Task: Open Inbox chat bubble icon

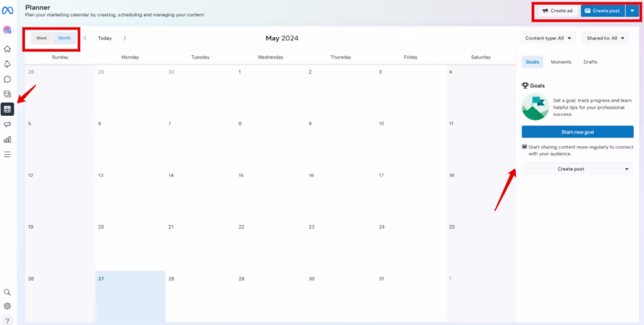Action: coord(7,79)
